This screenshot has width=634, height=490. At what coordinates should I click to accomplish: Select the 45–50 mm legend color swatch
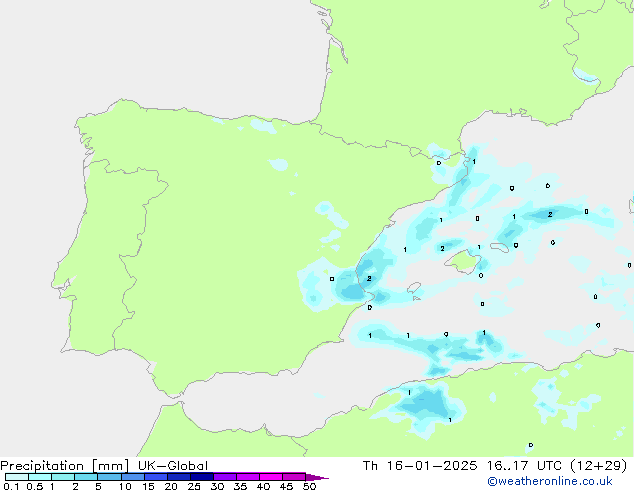tap(294, 477)
